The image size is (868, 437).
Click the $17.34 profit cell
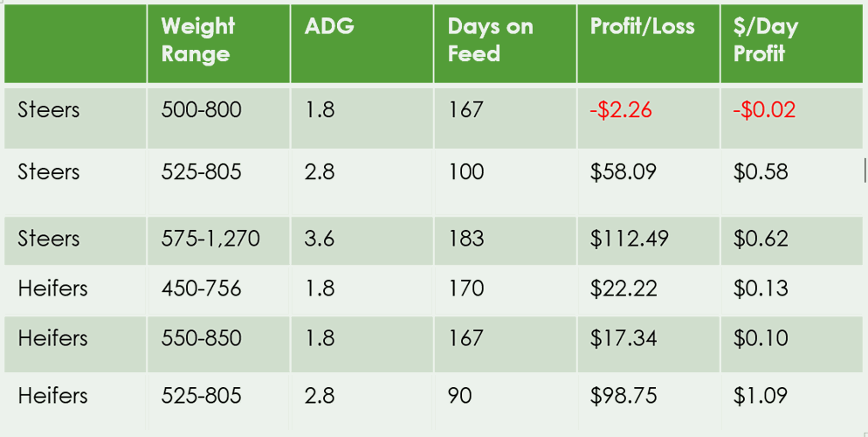coord(623,338)
